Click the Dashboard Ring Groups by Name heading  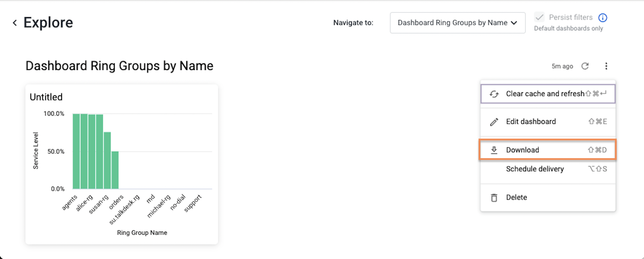120,66
